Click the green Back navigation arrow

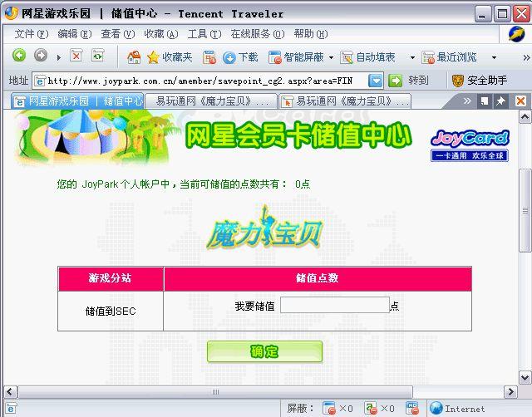(x=19, y=55)
